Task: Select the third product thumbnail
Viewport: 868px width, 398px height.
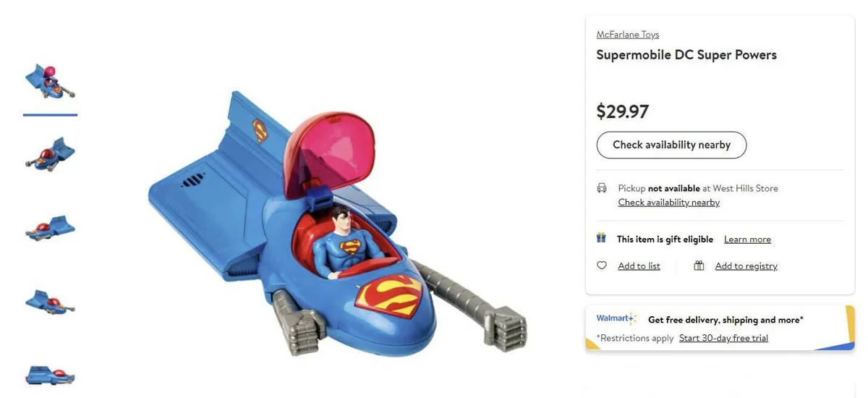Action: [50, 228]
